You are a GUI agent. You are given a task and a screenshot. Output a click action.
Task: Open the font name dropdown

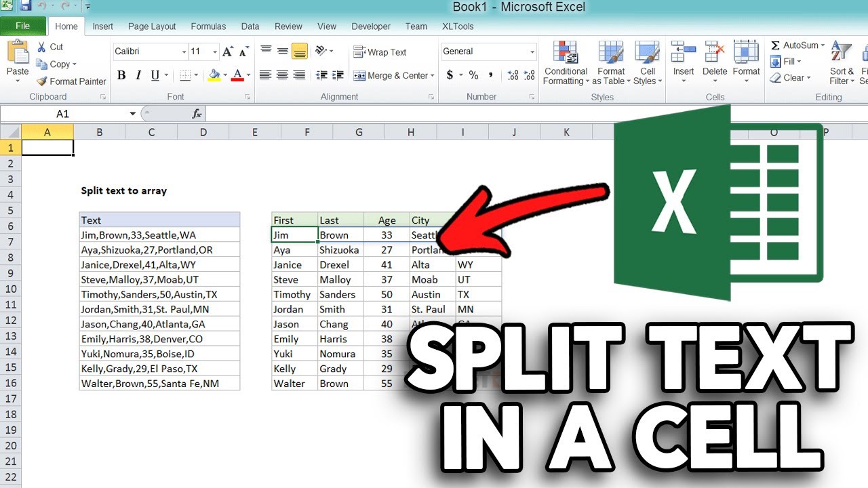coord(184,52)
